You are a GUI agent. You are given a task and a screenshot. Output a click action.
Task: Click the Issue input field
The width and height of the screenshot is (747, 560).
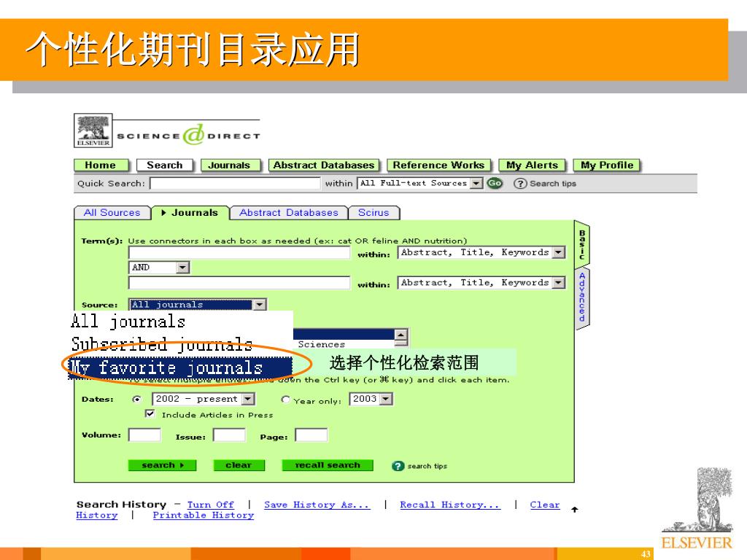coord(229,435)
